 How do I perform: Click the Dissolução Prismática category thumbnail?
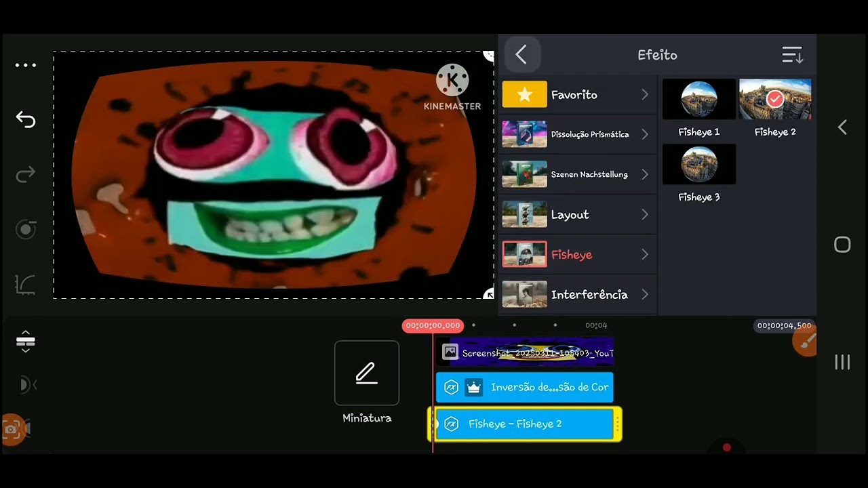525,134
